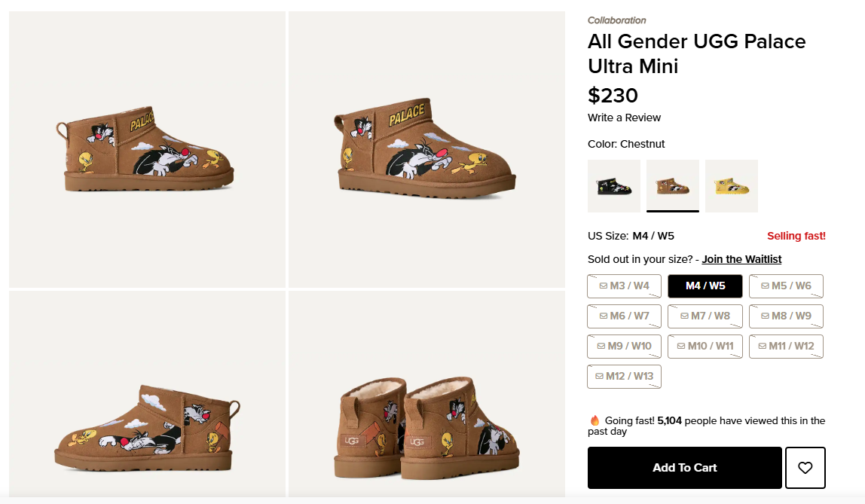The image size is (865, 504).
Task: Choose the Chestnut color swatch
Action: [673, 186]
